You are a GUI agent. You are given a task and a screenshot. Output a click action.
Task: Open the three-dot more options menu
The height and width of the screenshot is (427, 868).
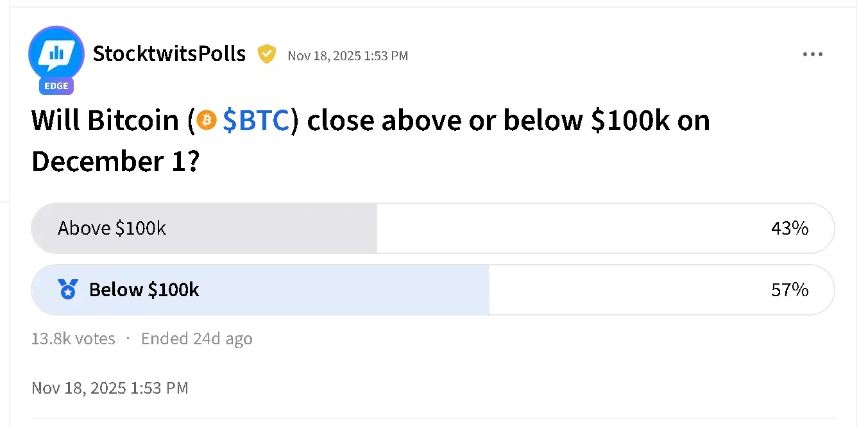(812, 54)
